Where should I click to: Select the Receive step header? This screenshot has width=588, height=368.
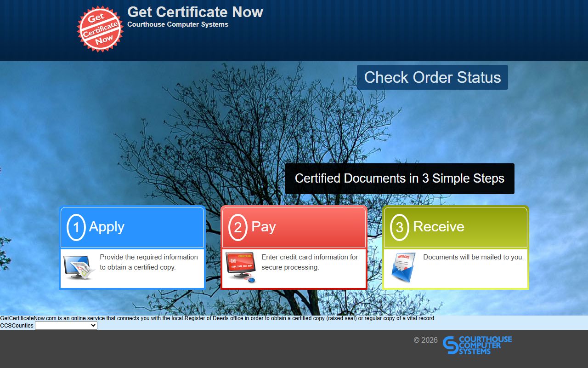[456, 227]
